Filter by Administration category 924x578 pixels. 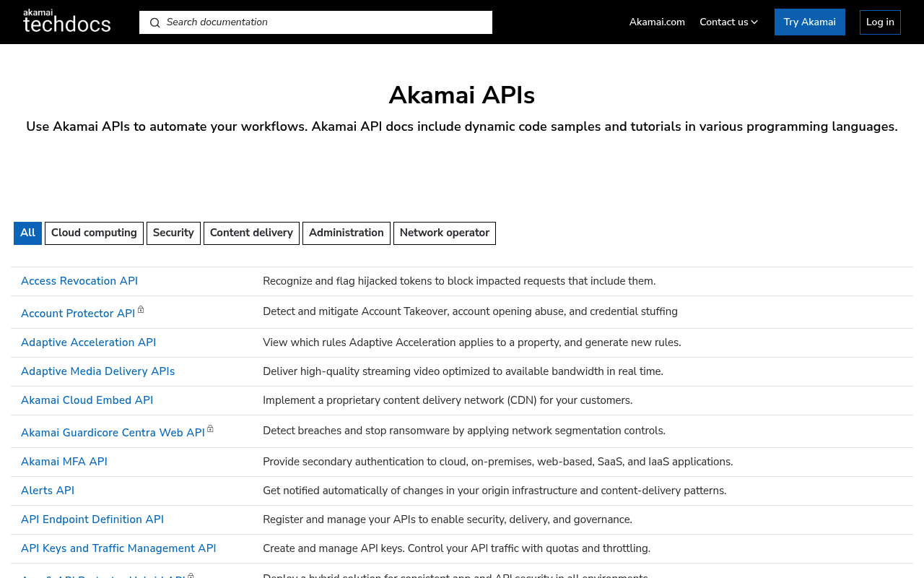[x=346, y=233]
